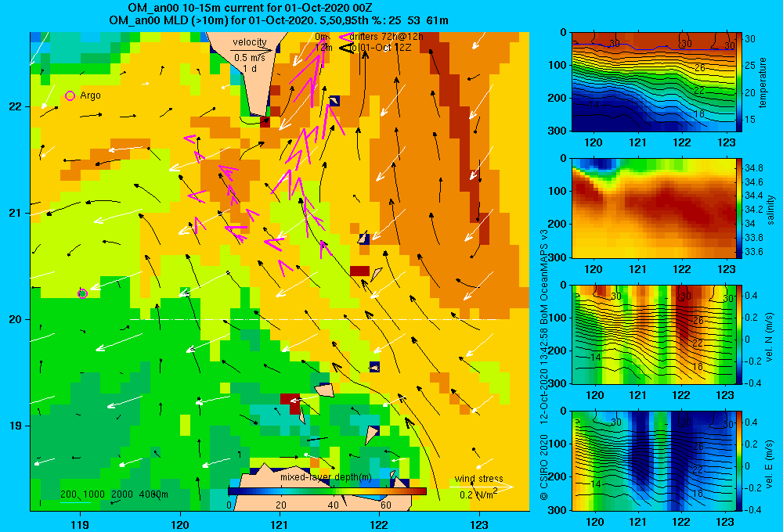Image resolution: width=783 pixels, height=532 pixels.
Task: Click the longitude '119' label on main map
Action: point(80,524)
